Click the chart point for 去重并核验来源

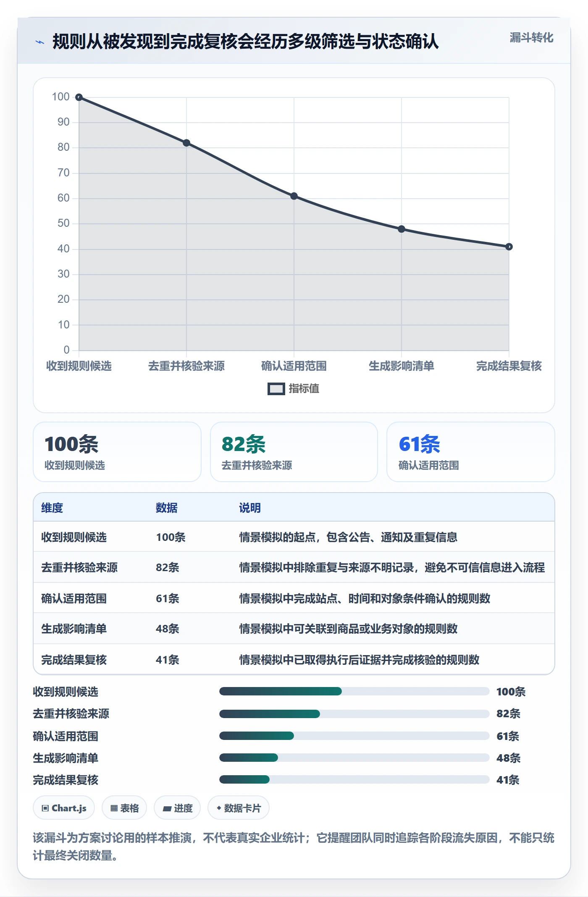pos(186,143)
